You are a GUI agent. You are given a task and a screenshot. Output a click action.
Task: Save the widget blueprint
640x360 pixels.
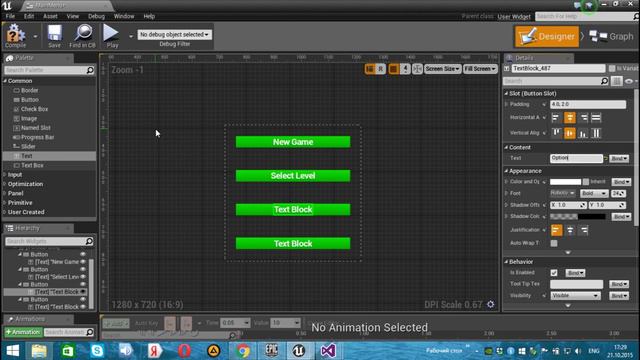click(54, 36)
